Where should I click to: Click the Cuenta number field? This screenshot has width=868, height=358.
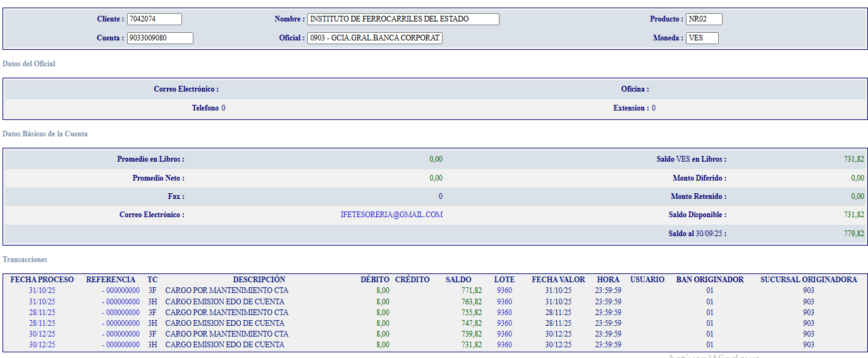(x=160, y=38)
